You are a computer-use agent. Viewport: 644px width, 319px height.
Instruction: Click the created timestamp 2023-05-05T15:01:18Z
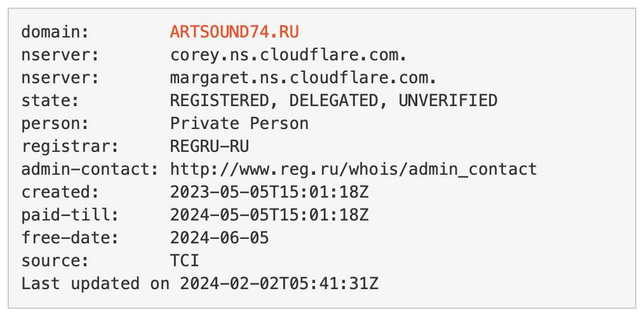pyautogui.click(x=269, y=192)
